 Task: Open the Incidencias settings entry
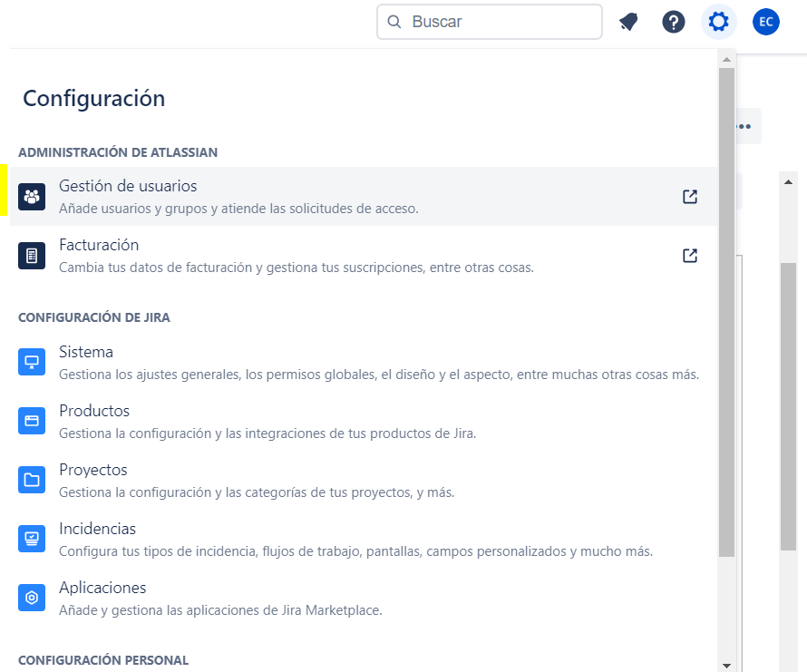pos(364,540)
